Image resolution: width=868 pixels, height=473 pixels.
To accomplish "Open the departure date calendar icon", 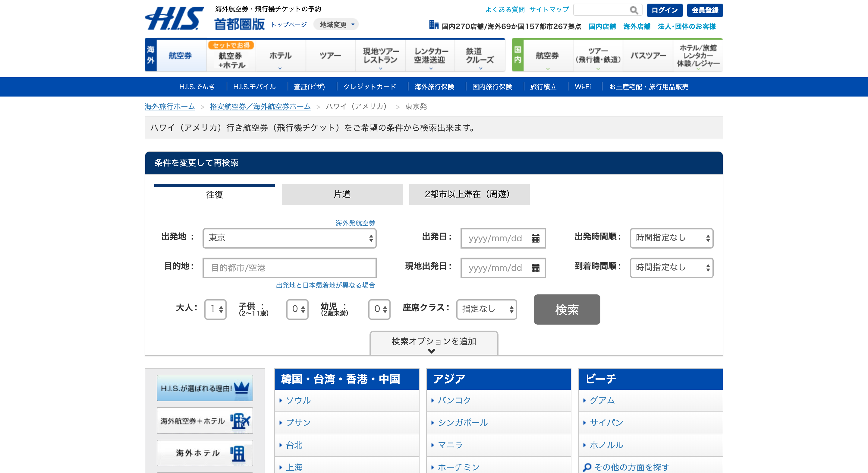I will pos(536,238).
